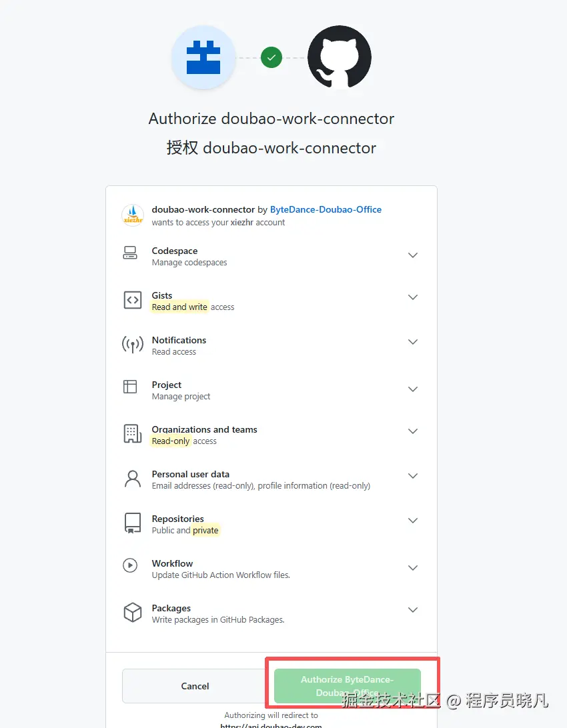
Task: Click the Notifications broadcast icon
Action: coord(132,345)
